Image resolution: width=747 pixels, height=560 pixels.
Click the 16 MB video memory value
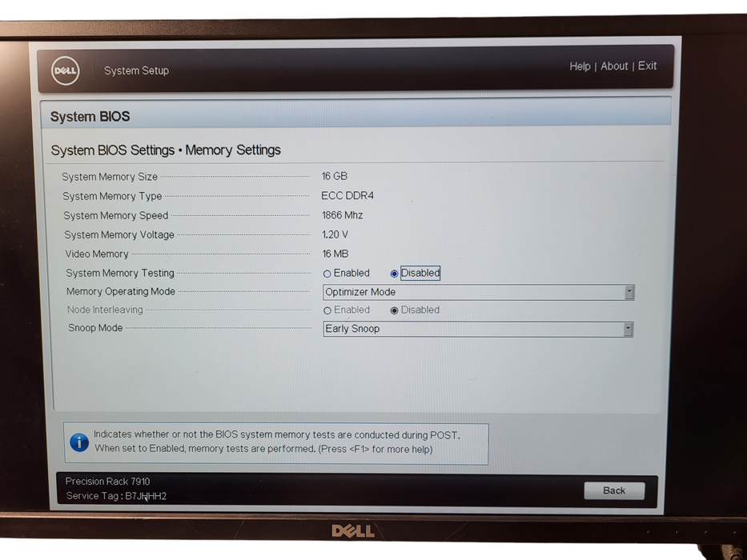pyautogui.click(x=335, y=254)
